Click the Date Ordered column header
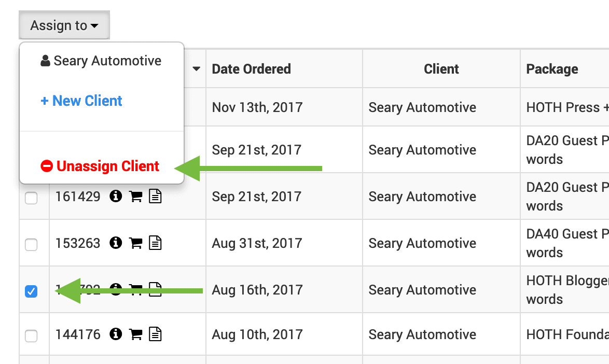 pyautogui.click(x=251, y=68)
